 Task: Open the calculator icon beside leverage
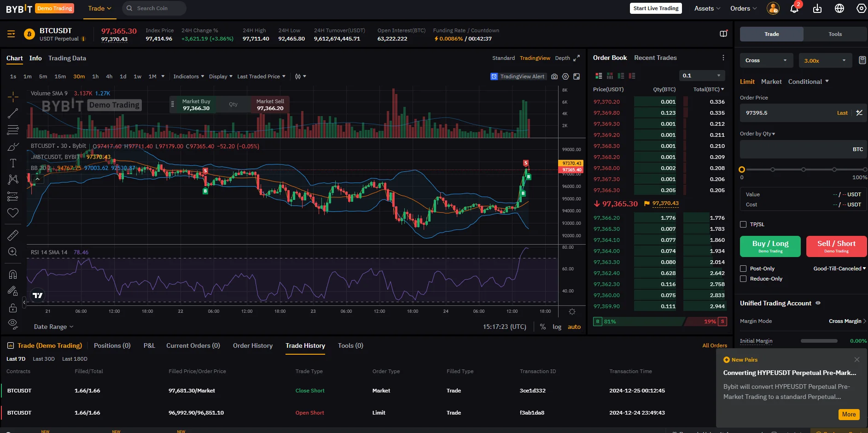[x=862, y=60]
